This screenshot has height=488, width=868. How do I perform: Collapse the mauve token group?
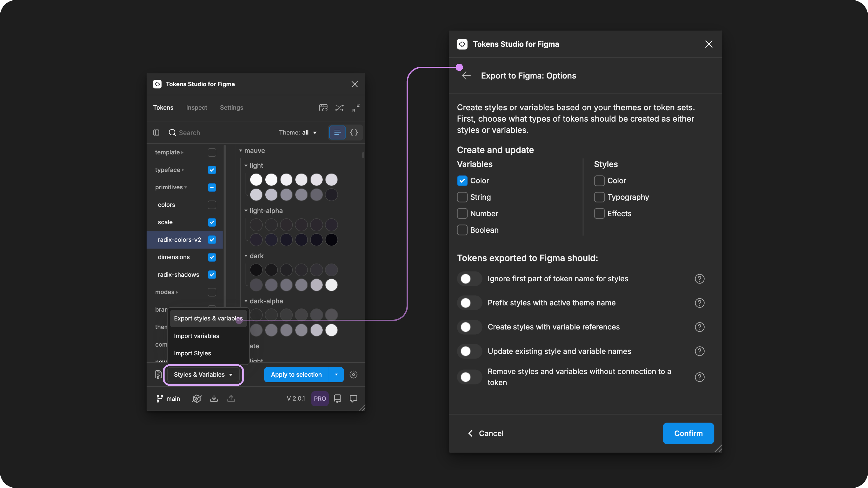241,150
